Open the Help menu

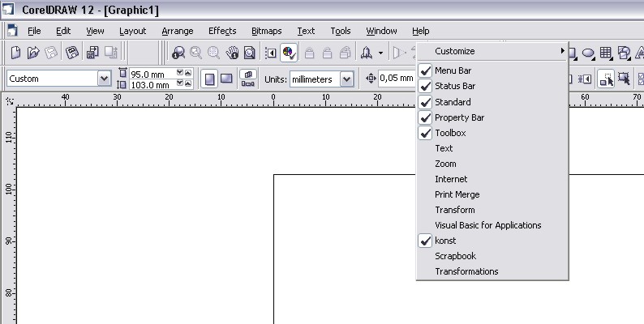[421, 31]
